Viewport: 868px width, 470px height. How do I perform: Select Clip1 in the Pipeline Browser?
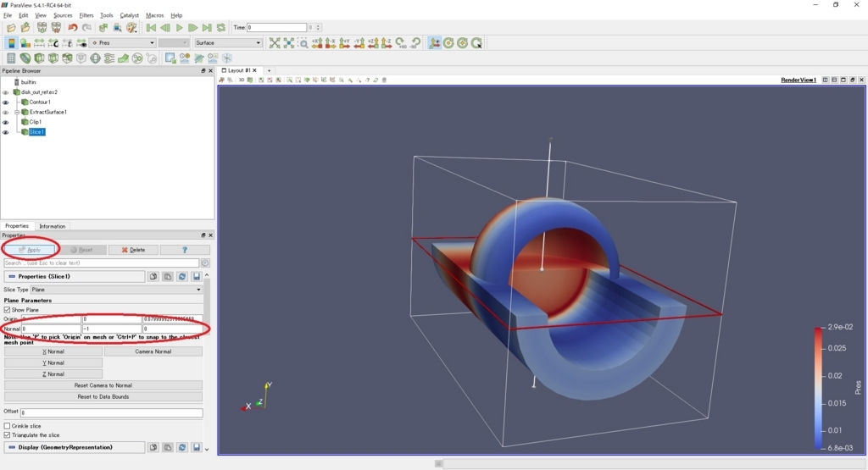click(x=36, y=122)
